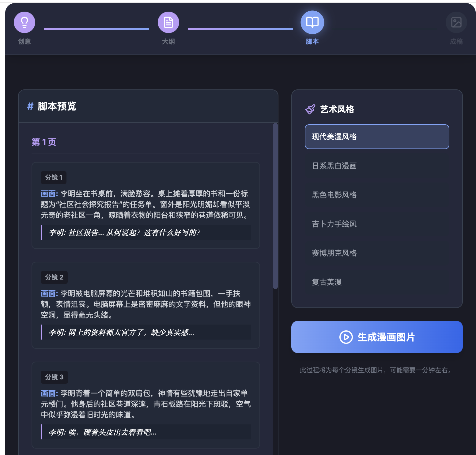Screen dimensions: 476x455
Task: Click the play icon in generate button
Action: (x=346, y=337)
